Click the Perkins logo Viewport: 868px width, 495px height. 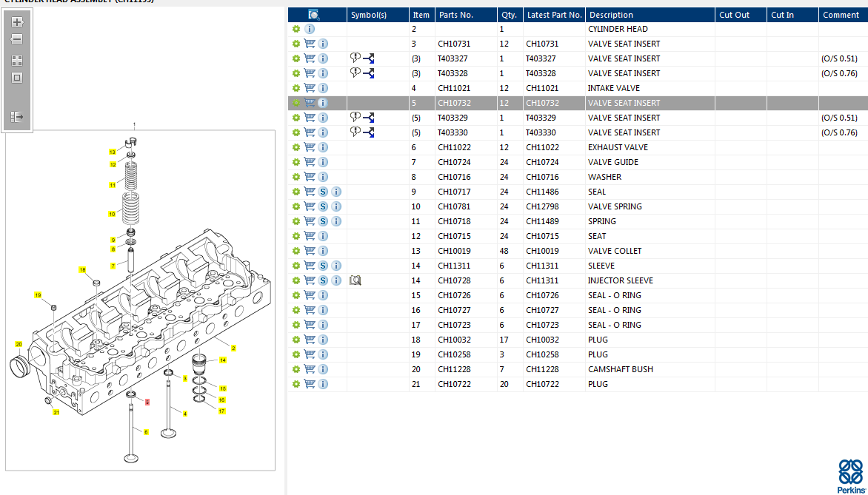click(850, 476)
